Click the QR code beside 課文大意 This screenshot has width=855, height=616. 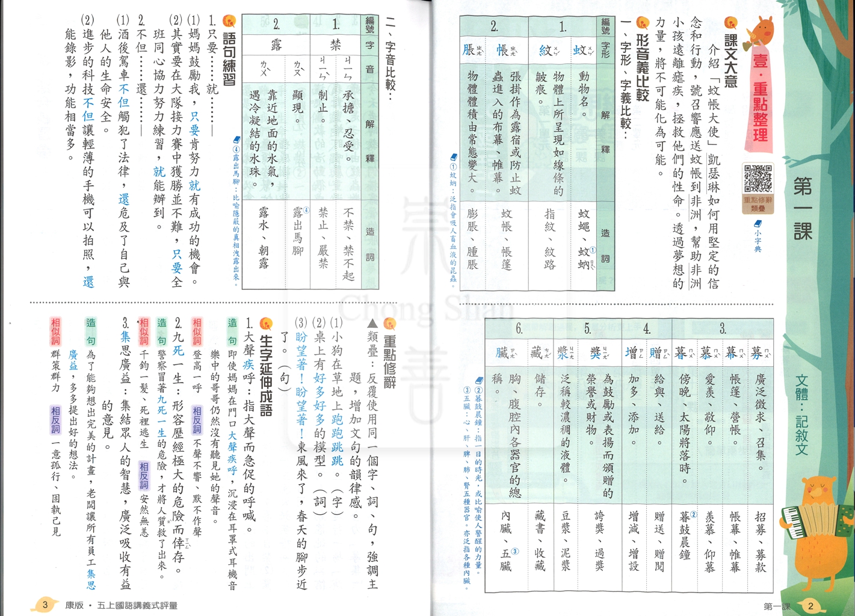[x=758, y=178]
